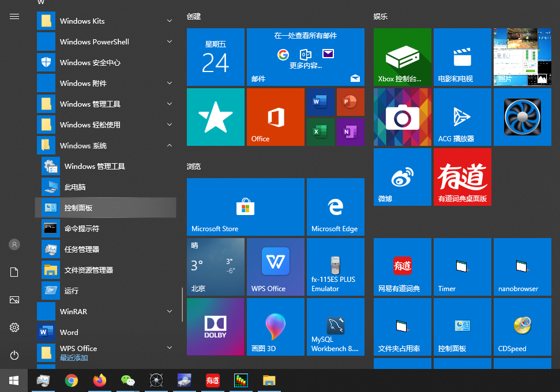Open Word from the small blue tile

(x=321, y=102)
